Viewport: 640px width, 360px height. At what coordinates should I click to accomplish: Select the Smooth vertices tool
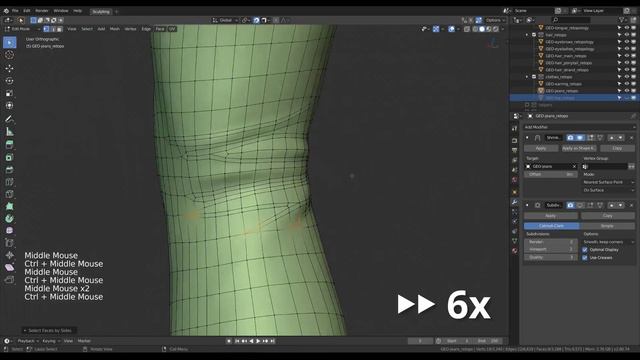9,231
